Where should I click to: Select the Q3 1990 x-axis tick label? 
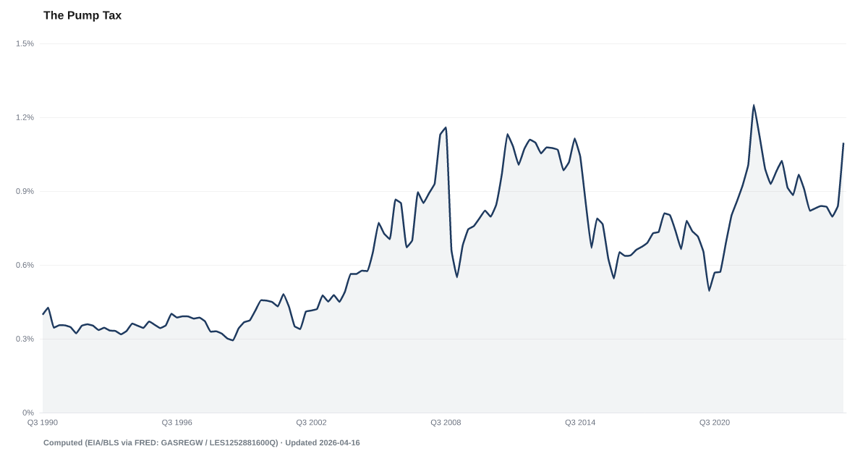tap(43, 422)
